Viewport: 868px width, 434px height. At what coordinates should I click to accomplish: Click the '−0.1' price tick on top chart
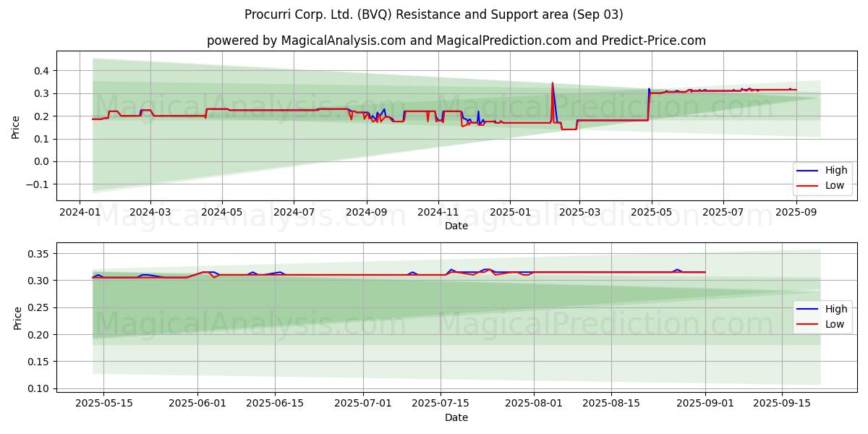[39, 184]
